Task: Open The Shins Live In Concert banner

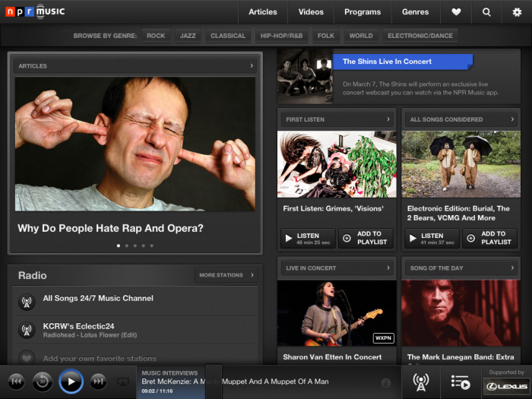Action: [402, 62]
